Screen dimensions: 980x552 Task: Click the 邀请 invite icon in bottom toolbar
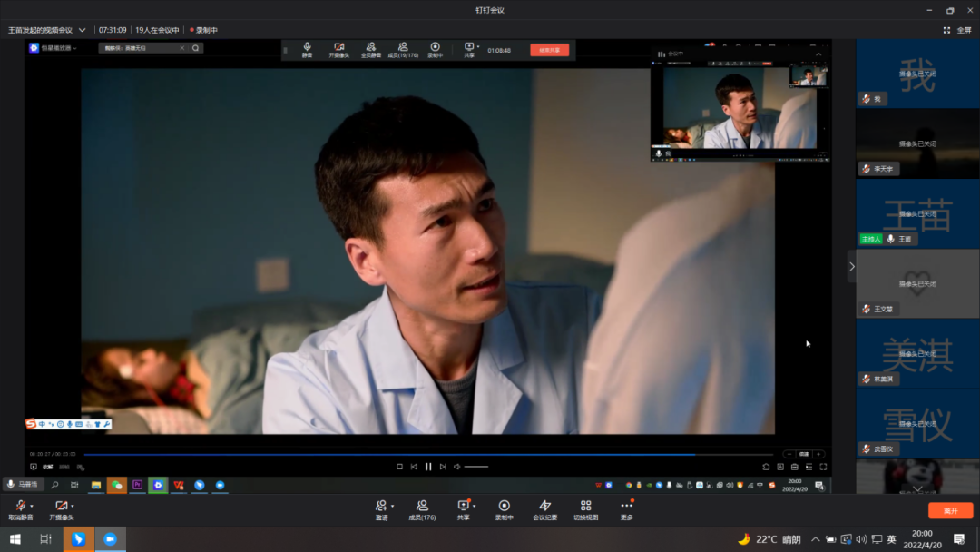click(381, 507)
